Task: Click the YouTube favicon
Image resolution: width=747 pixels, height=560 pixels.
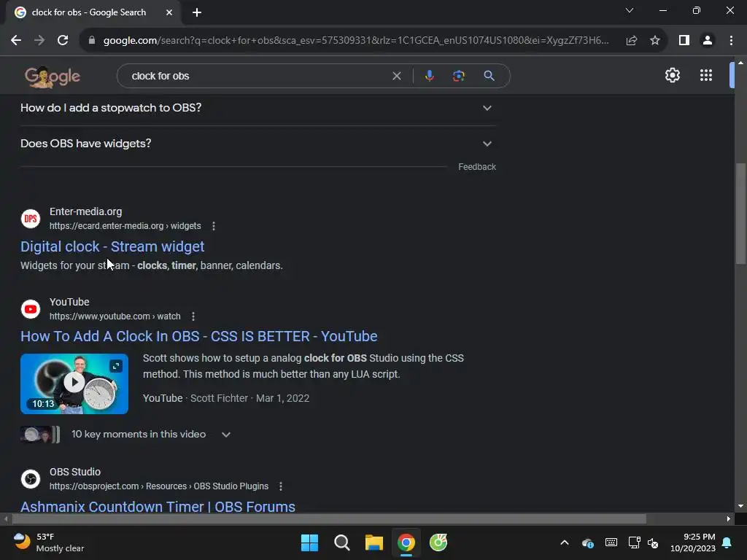Action: coord(31,309)
